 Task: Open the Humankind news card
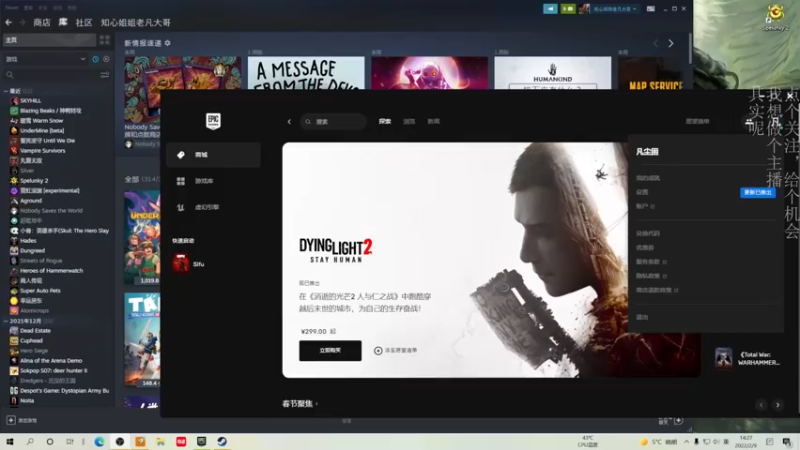[x=553, y=73]
